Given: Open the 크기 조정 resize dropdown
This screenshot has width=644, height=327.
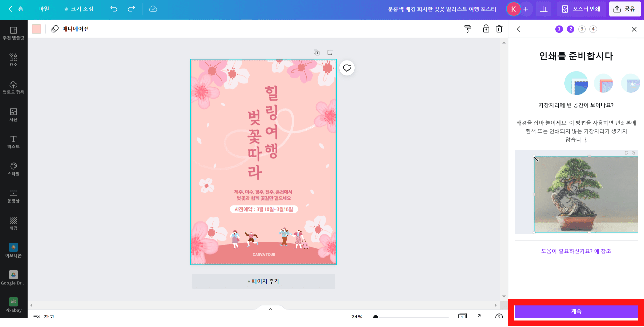Looking at the screenshot, I should [x=79, y=9].
